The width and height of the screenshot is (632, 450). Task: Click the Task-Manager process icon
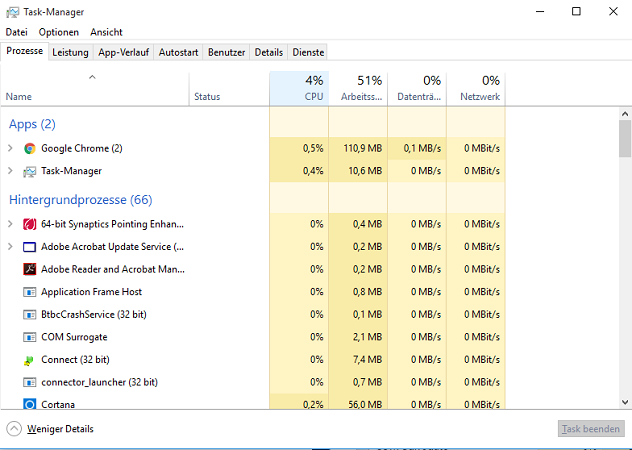pyautogui.click(x=30, y=171)
